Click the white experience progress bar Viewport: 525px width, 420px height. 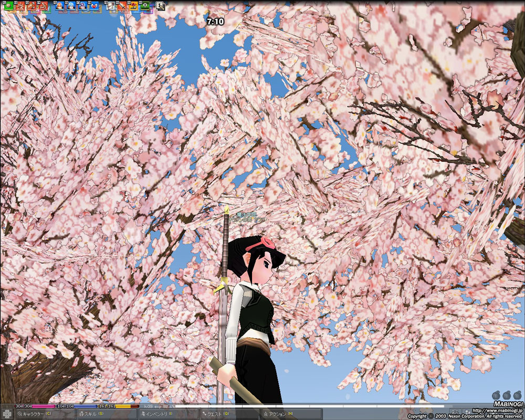click(x=310, y=406)
